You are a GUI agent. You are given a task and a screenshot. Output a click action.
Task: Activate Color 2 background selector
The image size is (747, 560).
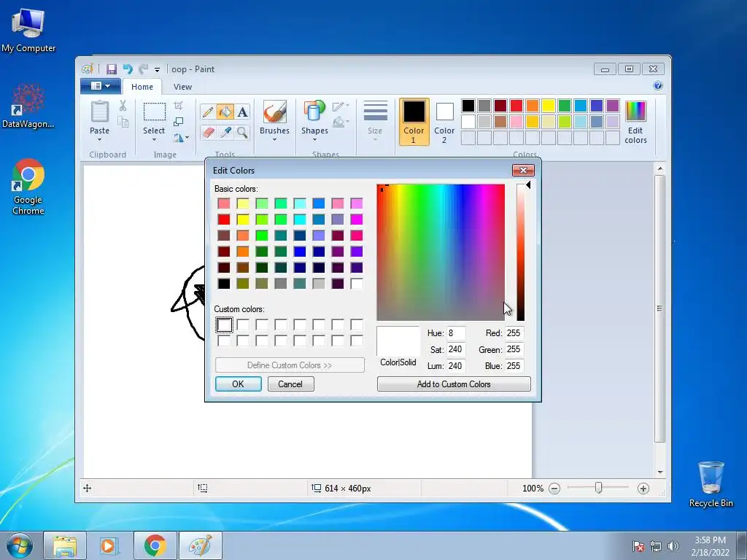[x=444, y=122]
